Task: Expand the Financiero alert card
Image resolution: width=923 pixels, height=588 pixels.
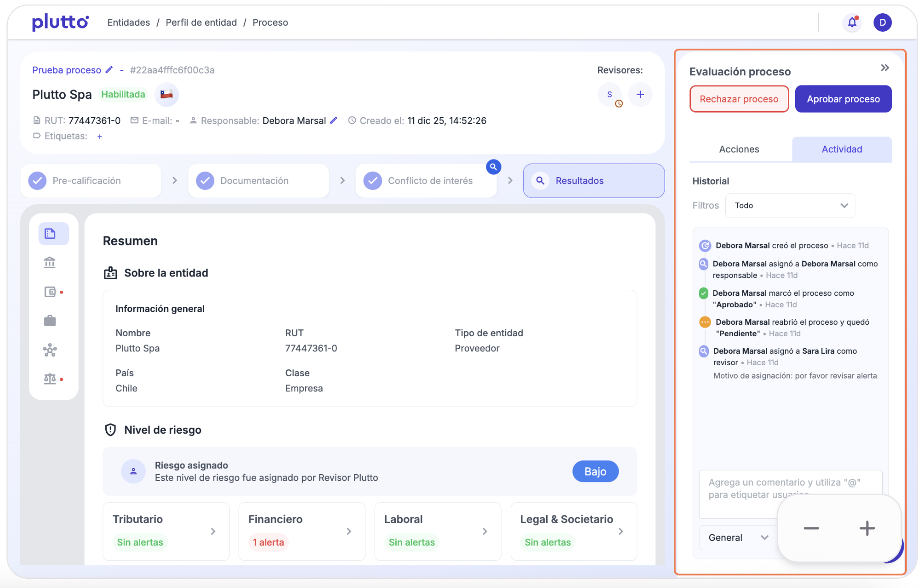Action: pyautogui.click(x=302, y=531)
